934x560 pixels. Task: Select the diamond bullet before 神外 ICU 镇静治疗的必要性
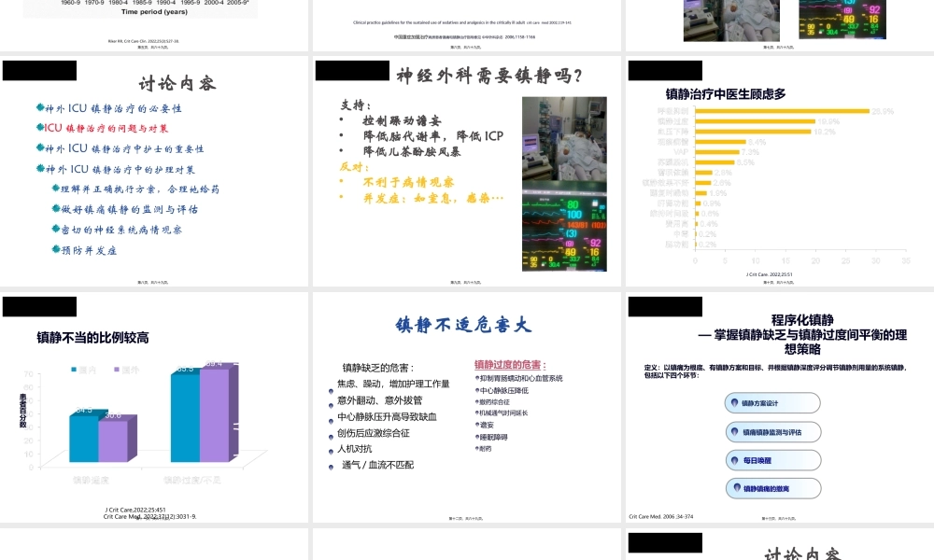tap(41, 107)
